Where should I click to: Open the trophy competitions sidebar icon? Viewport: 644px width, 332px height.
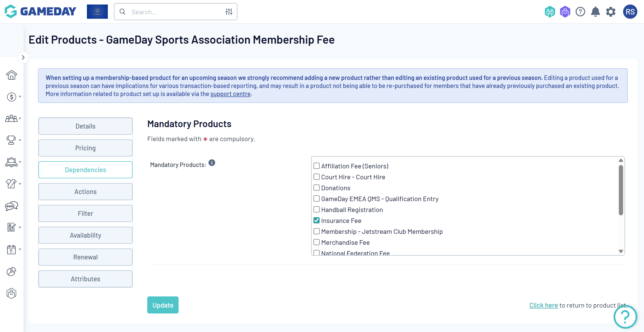point(11,140)
